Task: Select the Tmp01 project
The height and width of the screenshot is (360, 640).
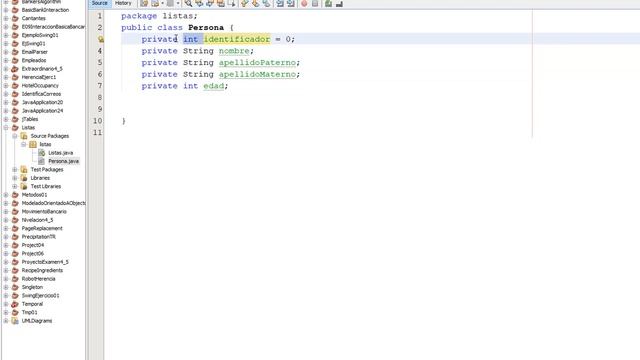Action: click(29, 312)
